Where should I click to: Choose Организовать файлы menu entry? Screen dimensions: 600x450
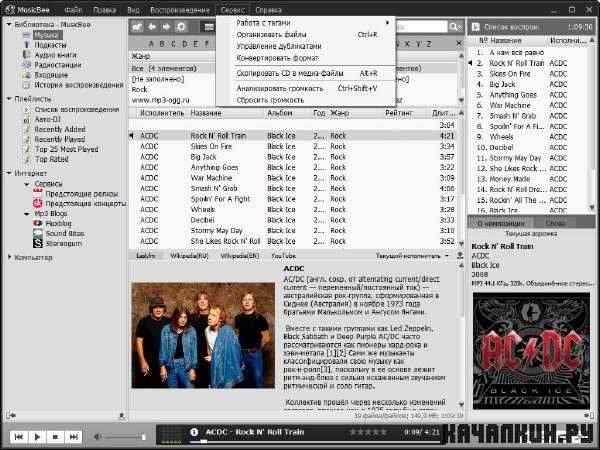(x=306, y=34)
